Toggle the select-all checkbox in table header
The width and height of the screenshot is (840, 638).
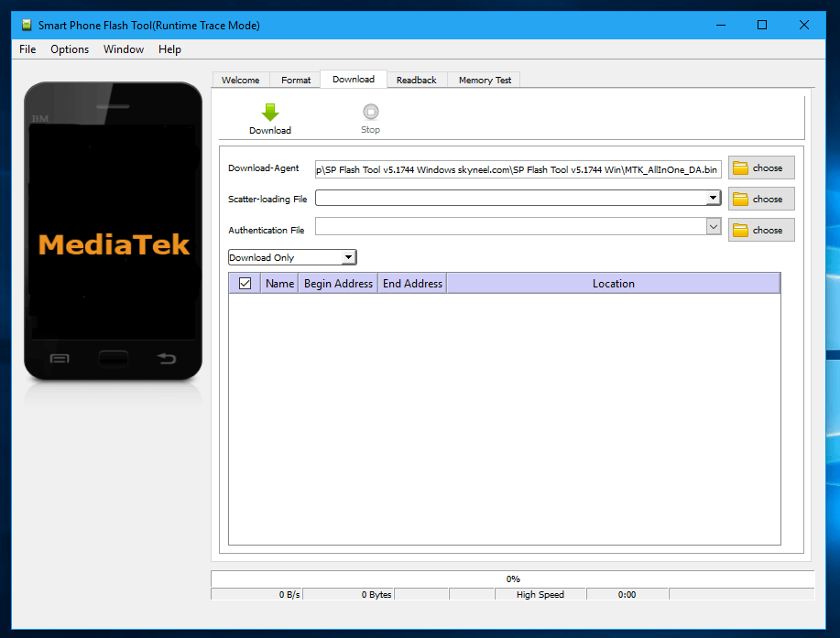coord(245,283)
